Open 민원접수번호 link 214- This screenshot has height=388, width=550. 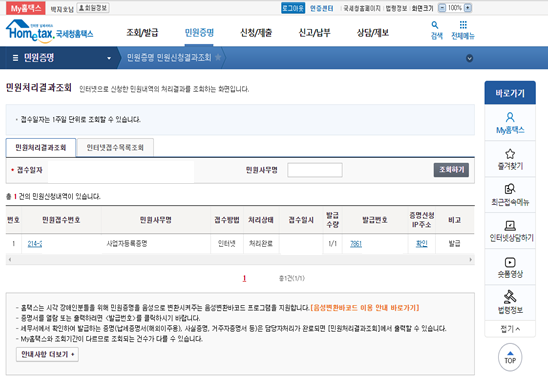35,243
